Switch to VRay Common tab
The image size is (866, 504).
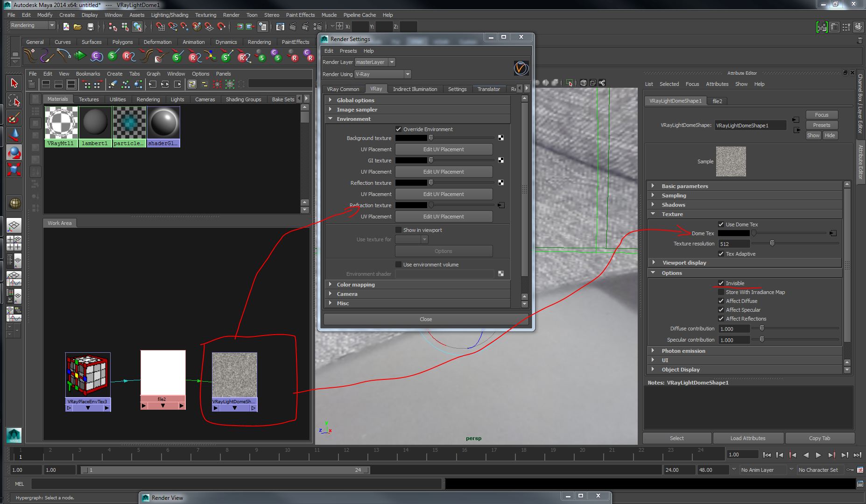pyautogui.click(x=343, y=89)
